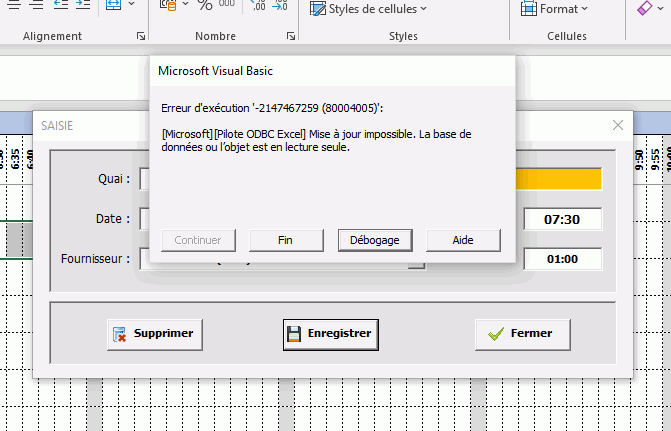Click the add decimal places icon

pos(258,5)
